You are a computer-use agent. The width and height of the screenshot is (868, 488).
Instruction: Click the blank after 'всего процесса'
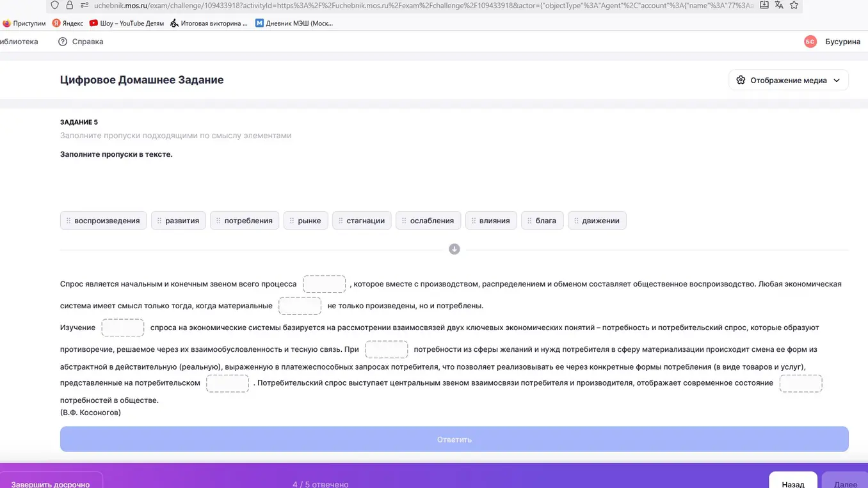tap(325, 284)
